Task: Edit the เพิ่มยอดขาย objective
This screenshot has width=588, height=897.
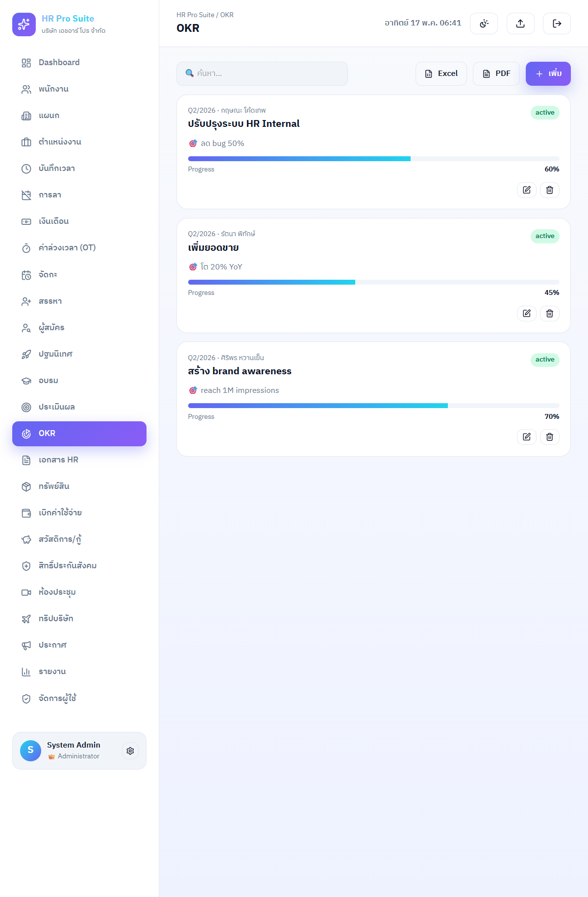Action: tap(527, 314)
